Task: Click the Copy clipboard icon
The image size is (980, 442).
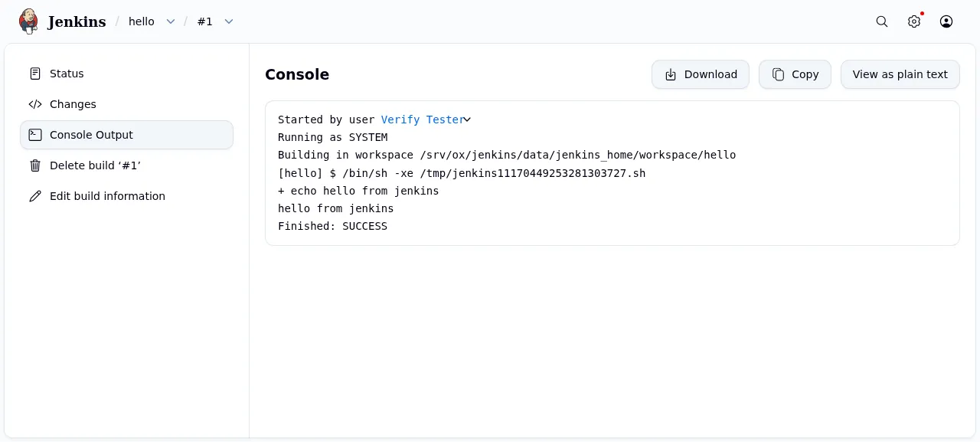Action: click(x=778, y=74)
